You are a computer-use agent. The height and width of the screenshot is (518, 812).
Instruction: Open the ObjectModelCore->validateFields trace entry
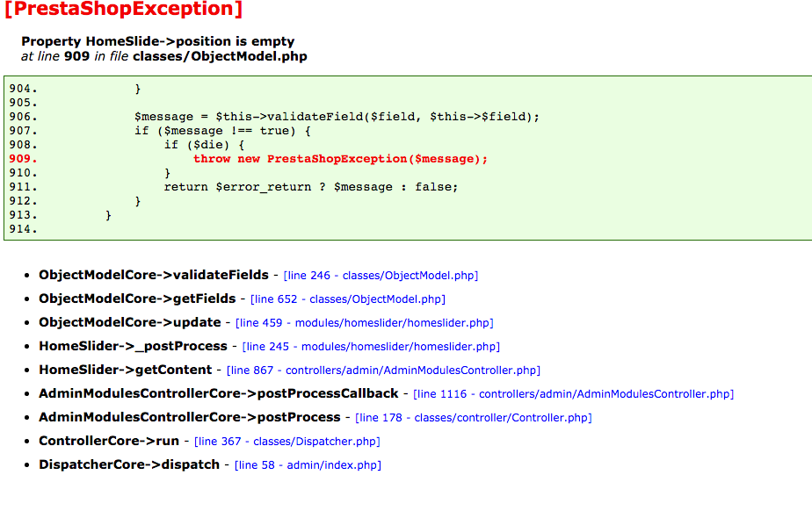[154, 275]
